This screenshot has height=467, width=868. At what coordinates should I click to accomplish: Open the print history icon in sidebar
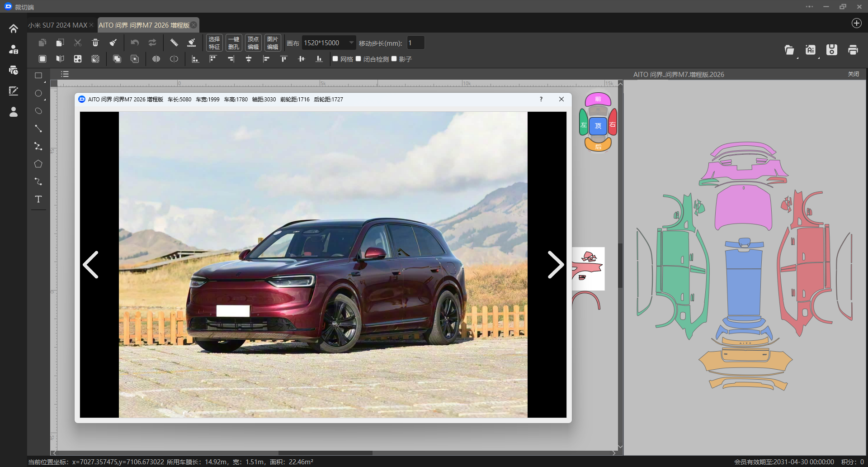point(14,70)
